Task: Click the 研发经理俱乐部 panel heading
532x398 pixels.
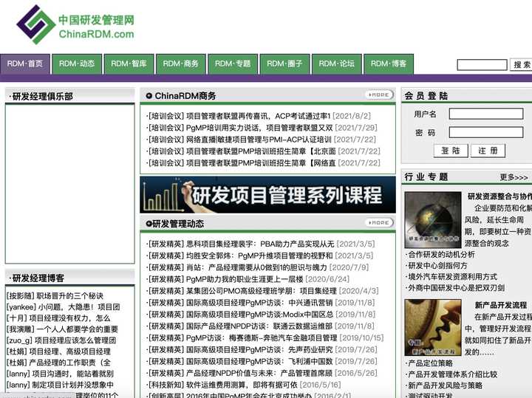Action: (41, 97)
